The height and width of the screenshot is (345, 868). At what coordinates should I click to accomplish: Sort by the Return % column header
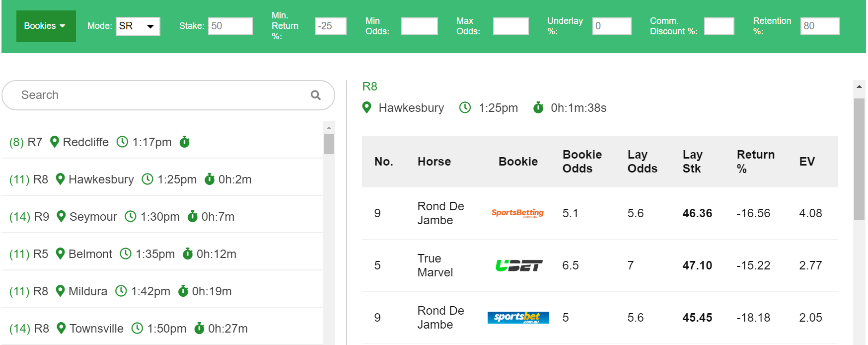755,162
